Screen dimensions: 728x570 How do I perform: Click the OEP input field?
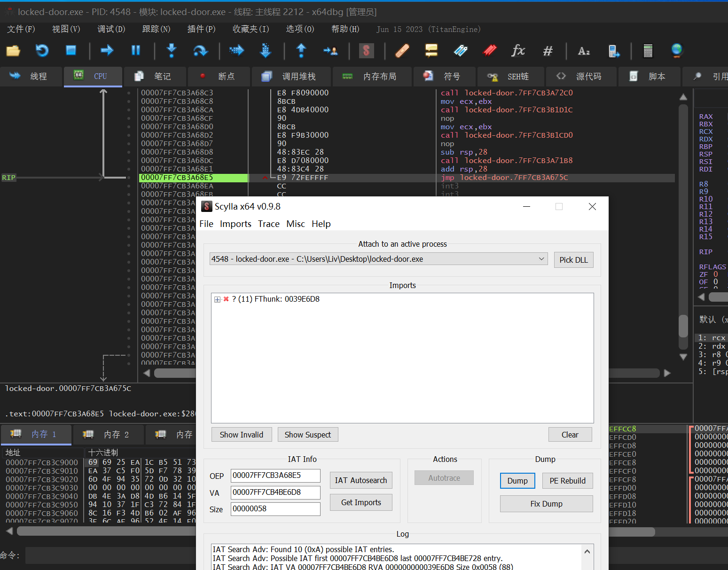coord(275,476)
